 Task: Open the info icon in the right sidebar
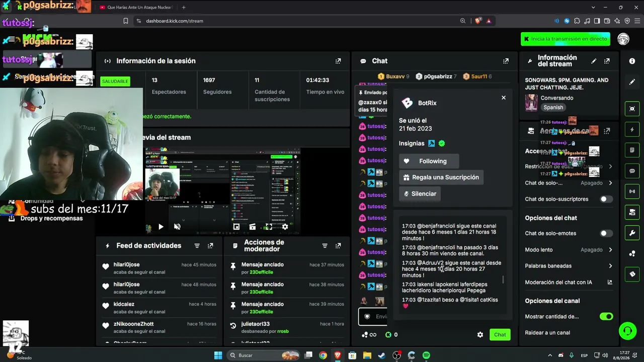632,61
